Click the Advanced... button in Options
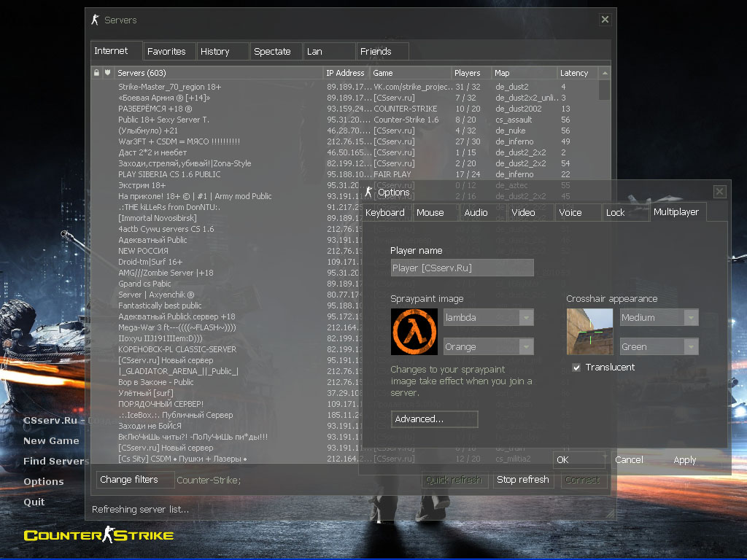 point(434,419)
